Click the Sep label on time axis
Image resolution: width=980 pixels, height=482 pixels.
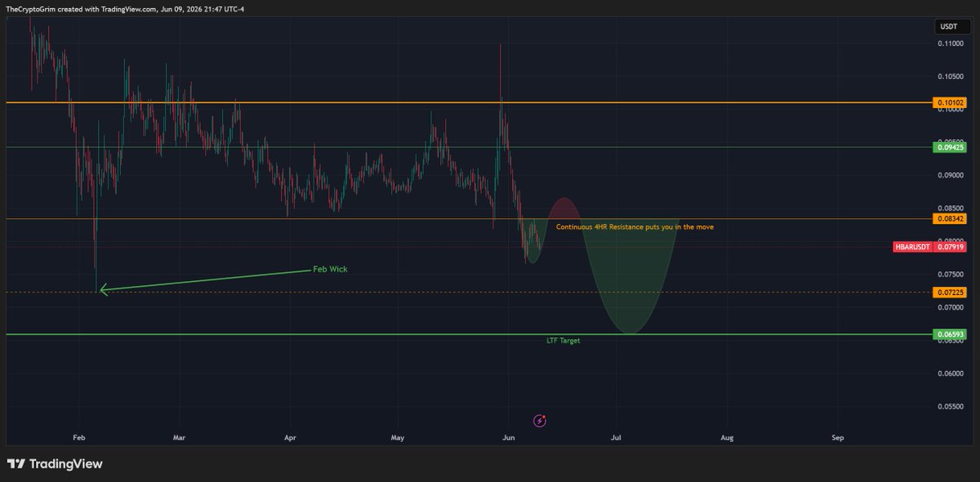(837, 438)
